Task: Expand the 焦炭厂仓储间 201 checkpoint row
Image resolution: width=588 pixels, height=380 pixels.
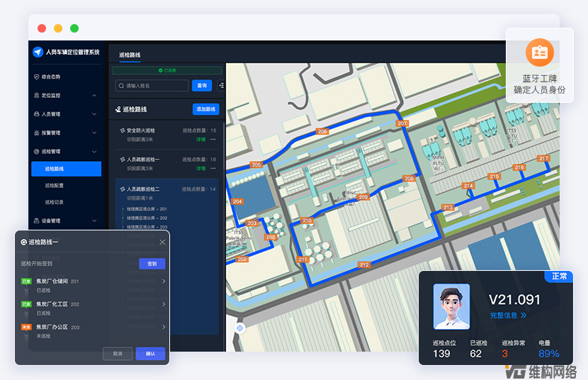Action: pos(164,281)
